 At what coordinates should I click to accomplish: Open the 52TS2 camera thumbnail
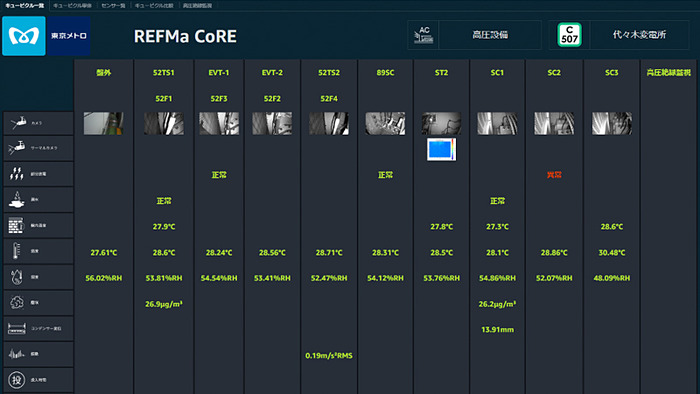pos(329,123)
